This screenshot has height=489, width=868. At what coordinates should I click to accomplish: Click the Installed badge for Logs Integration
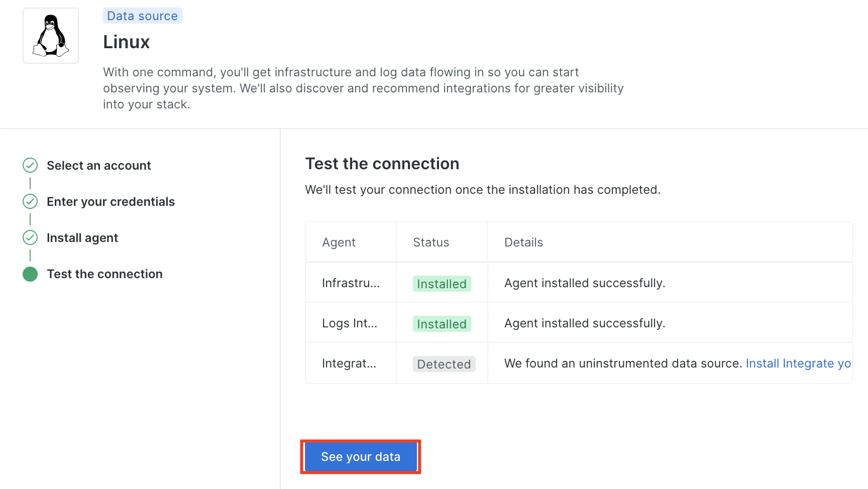[442, 324]
